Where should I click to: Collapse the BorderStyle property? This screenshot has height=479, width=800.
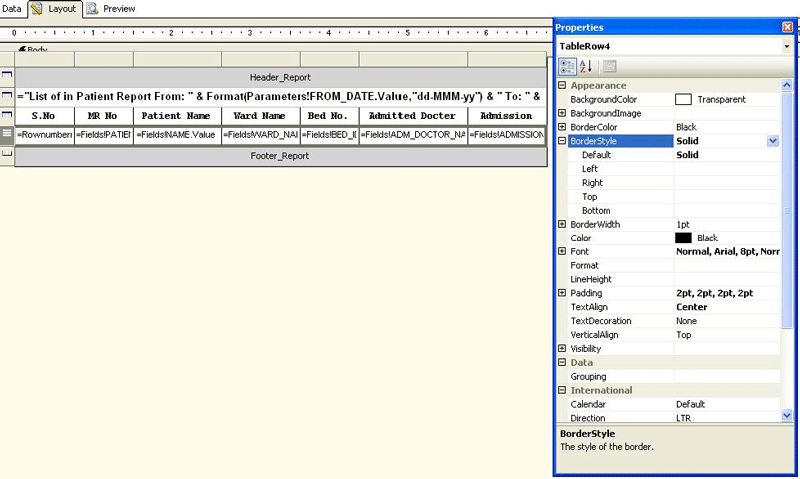click(562, 141)
